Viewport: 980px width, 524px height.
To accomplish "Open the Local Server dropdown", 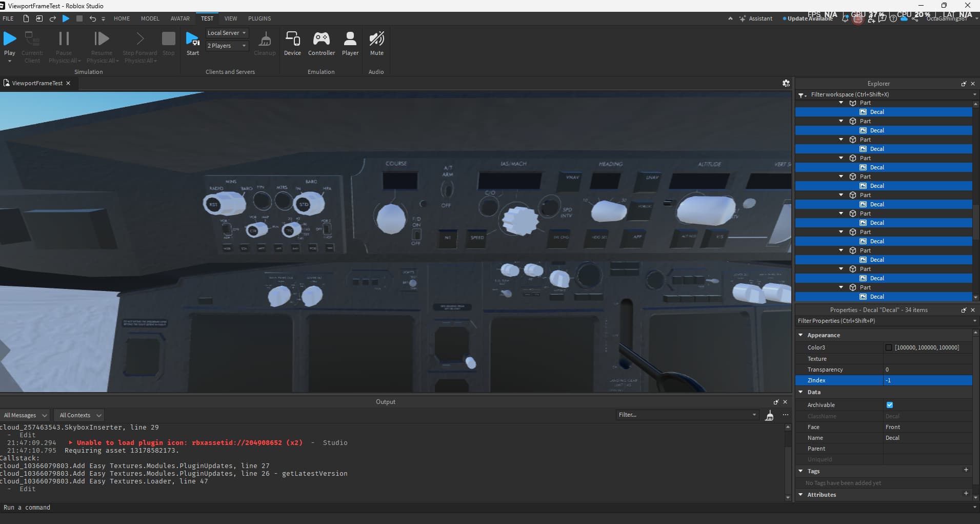I will pyautogui.click(x=226, y=32).
